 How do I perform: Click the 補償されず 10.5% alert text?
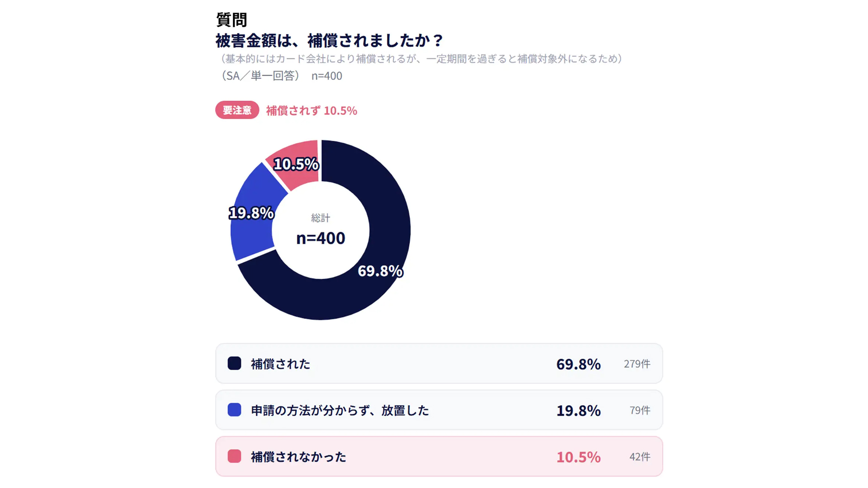pos(311,111)
